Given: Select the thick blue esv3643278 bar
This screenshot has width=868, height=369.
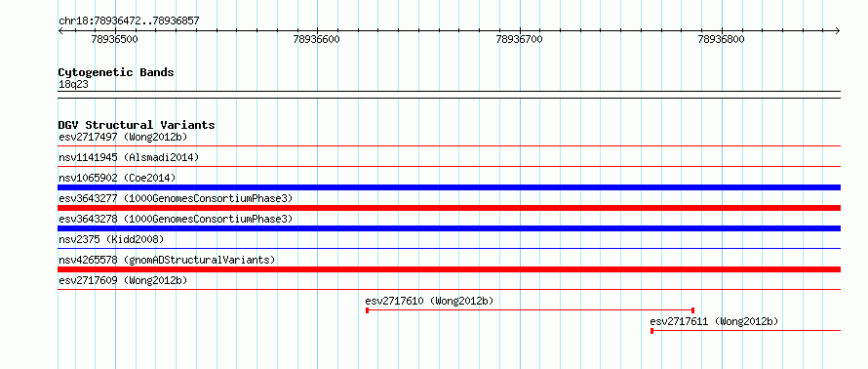Looking at the screenshot, I should (x=450, y=228).
